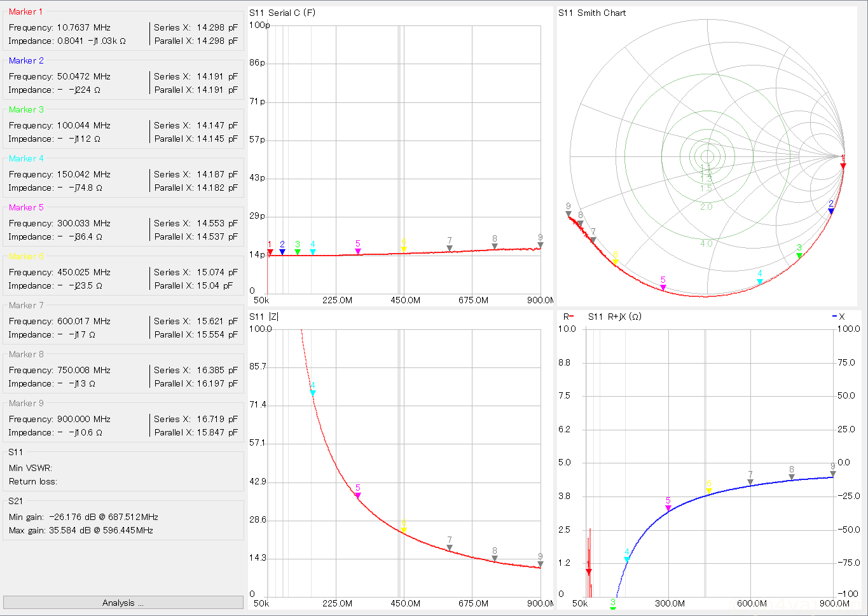868x616 pixels.
Task: Click the 'S11 Serial C (F)' chart title
Action: click(x=282, y=13)
